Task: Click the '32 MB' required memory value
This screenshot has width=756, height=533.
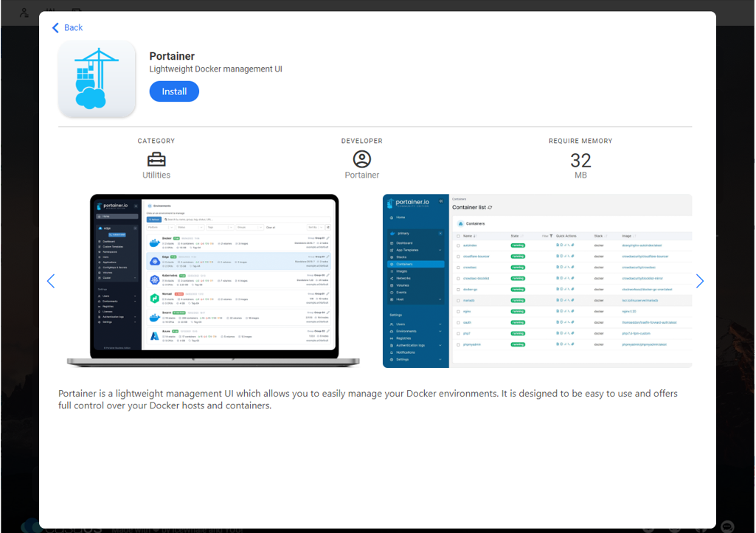Action: 580,164
